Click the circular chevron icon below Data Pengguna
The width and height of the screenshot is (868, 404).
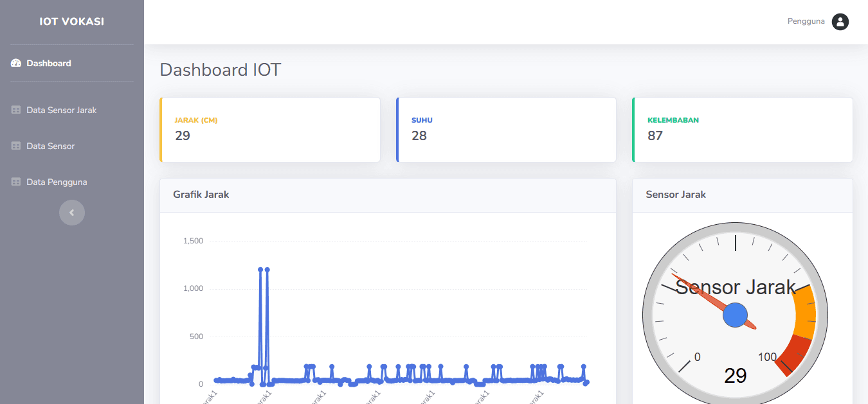72,212
